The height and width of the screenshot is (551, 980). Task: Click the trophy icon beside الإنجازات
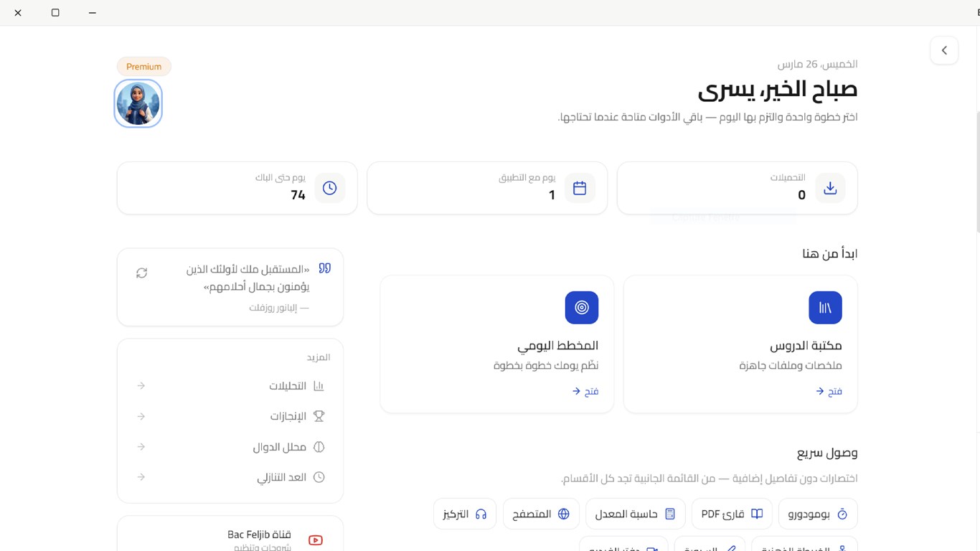tap(319, 416)
